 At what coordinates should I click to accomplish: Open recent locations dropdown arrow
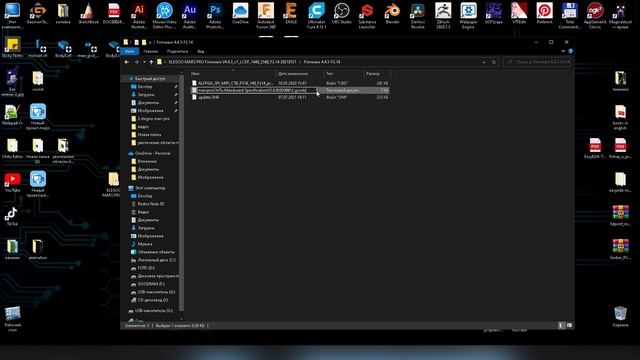144,62
